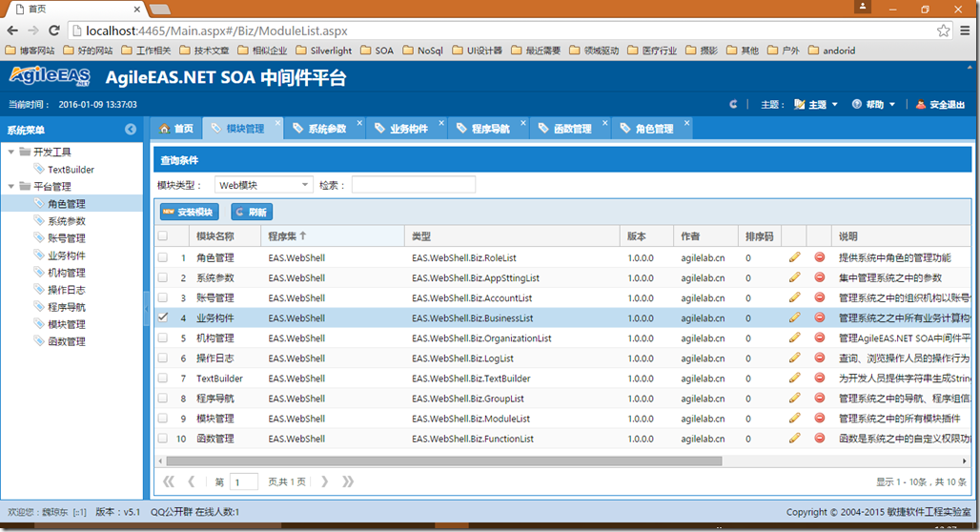
Task: Delete the 程序导航 module row
Action: tap(820, 398)
